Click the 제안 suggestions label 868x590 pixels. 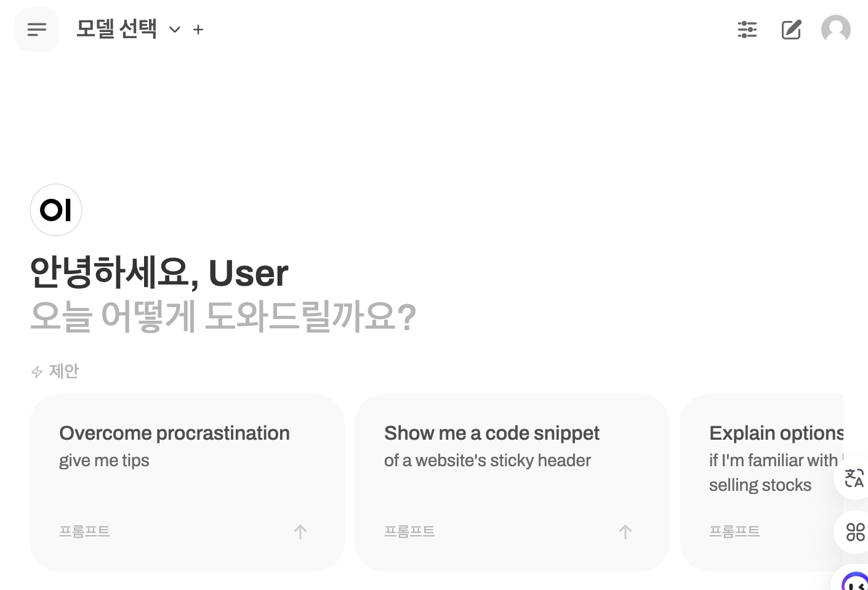[64, 371]
